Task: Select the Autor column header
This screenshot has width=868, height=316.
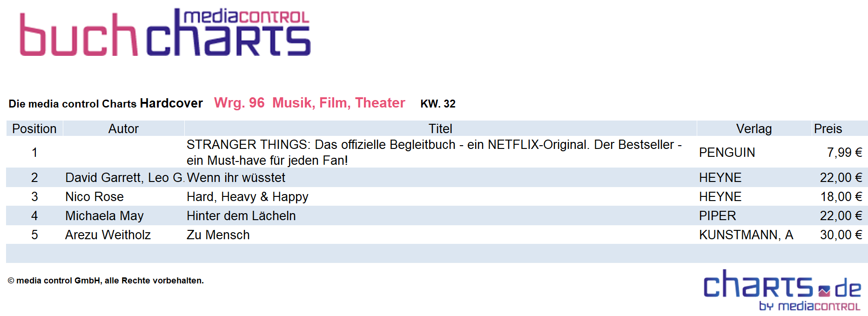Action: (123, 128)
